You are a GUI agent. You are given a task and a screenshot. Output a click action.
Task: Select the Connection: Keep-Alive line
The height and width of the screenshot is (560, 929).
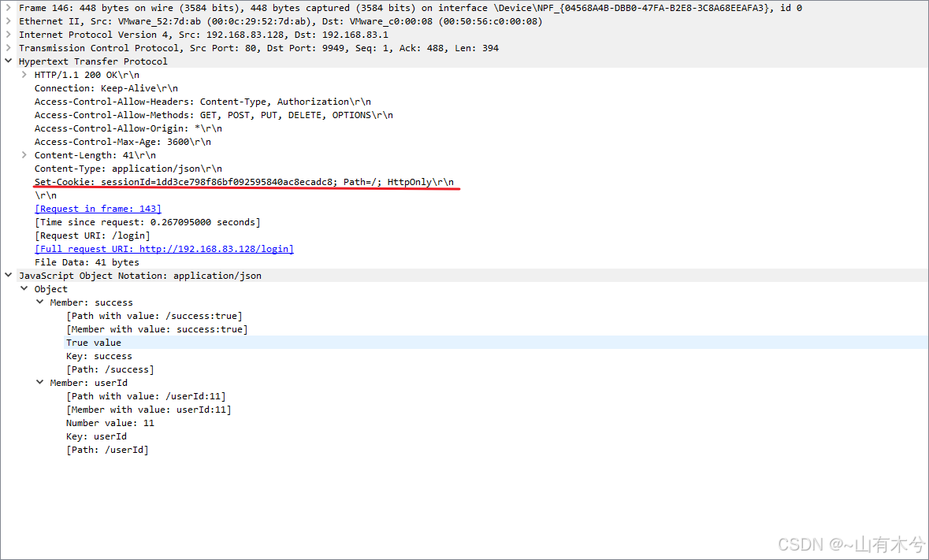[x=106, y=88]
